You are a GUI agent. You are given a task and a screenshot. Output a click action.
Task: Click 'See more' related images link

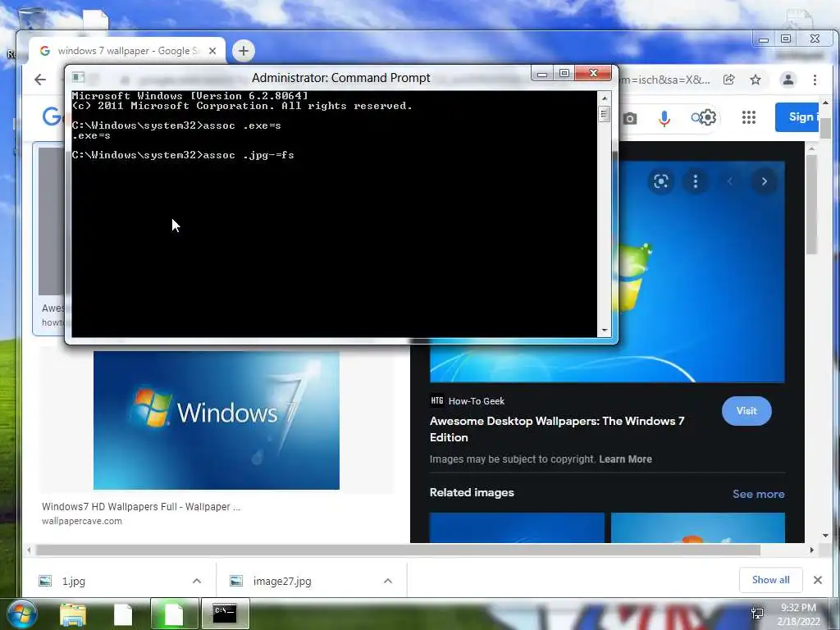(x=758, y=494)
